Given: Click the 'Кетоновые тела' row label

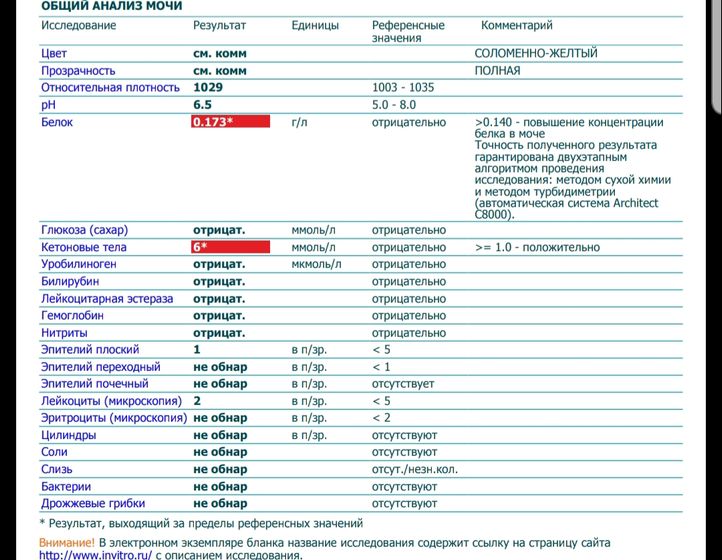Looking at the screenshot, I should [x=83, y=247].
